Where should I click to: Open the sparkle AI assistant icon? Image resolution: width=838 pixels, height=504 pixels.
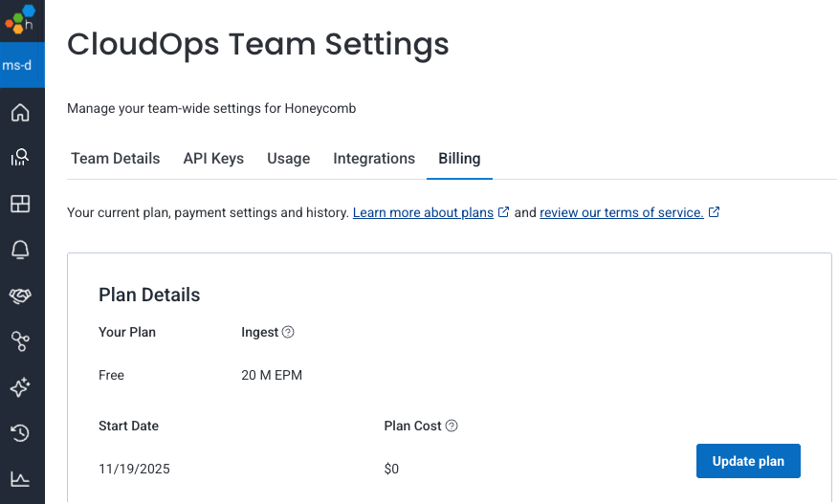coord(20,387)
